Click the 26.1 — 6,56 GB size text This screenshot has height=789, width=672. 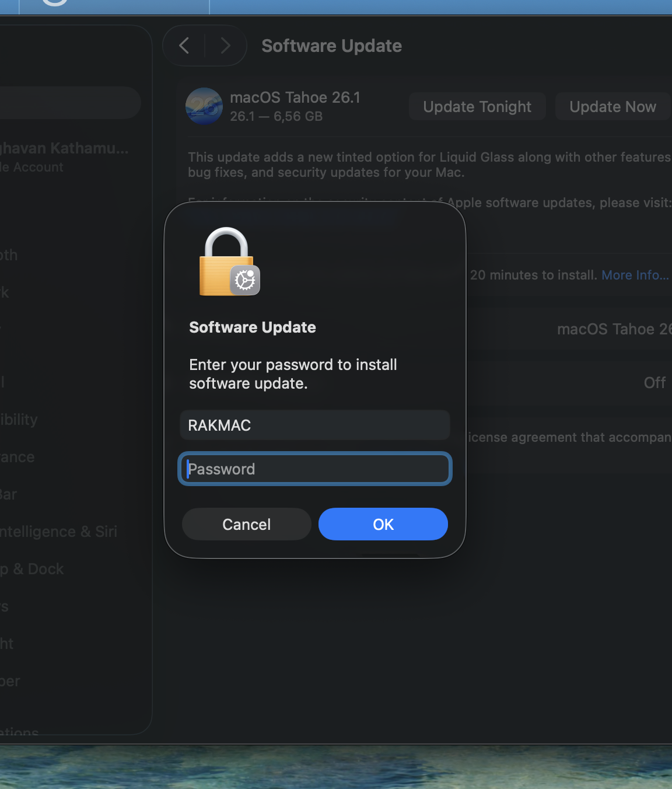coord(276,116)
